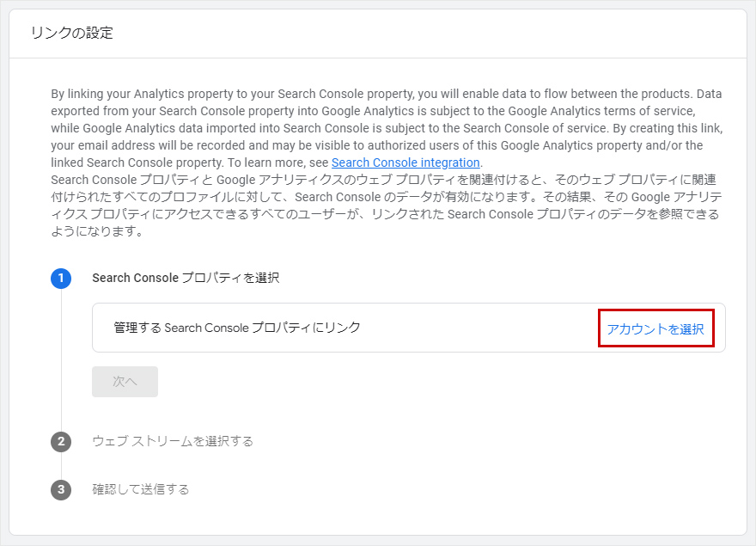The image size is (756, 546).
Task: Click the gray step 2 number circle
Action: click(61, 441)
